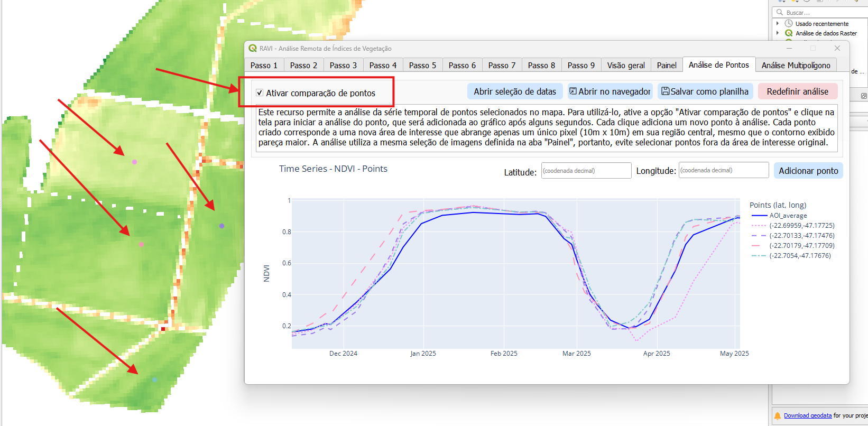Click the QGIS icon for 'Análise de dados Raster'
868x426 pixels.
pyautogui.click(x=789, y=33)
